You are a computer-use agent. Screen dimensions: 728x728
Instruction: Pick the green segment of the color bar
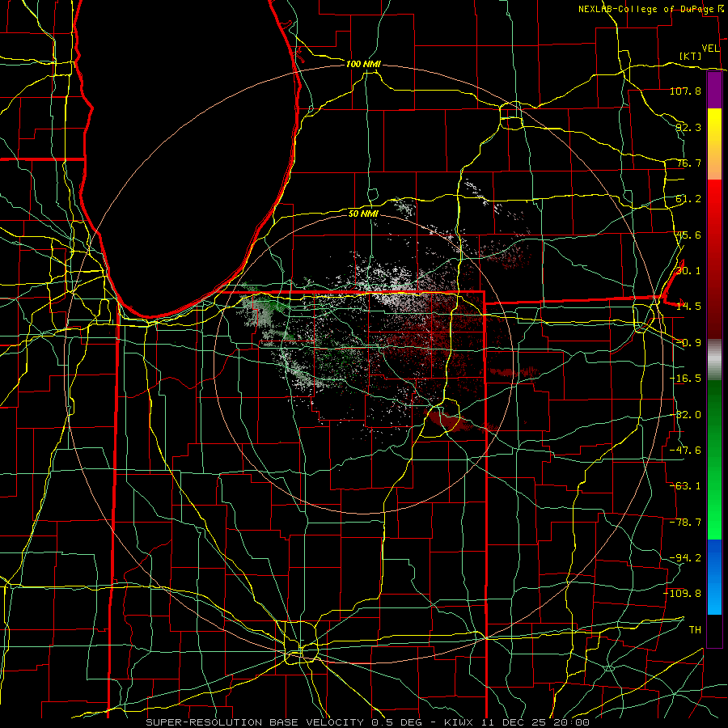(714, 459)
